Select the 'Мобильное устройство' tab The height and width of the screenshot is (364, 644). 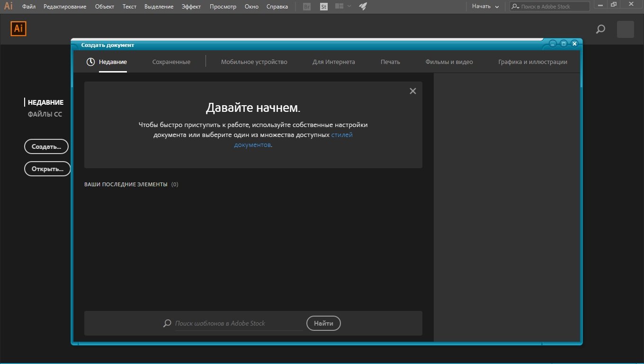254,62
